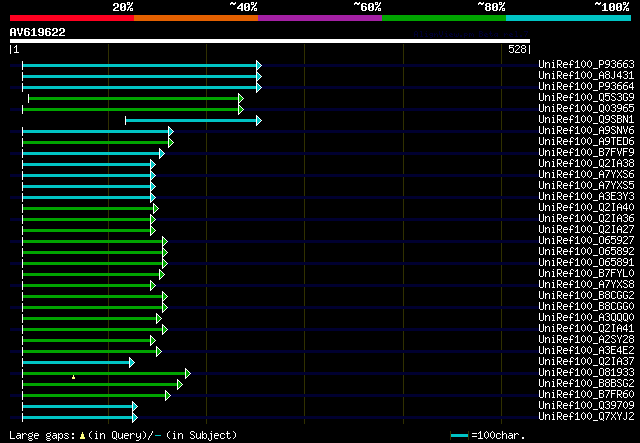This screenshot has height=443, width=640.
Task: Select the UniRef100_O81933 label
Action: click(586, 373)
